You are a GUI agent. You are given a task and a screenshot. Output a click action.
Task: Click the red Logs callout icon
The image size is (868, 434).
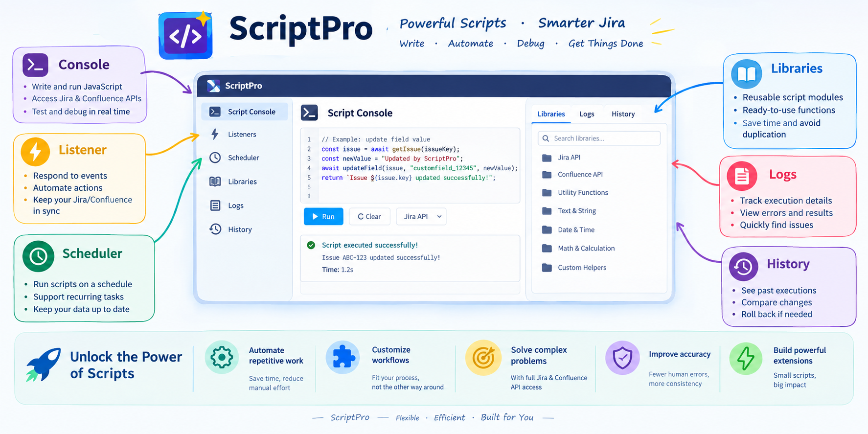pyautogui.click(x=742, y=176)
